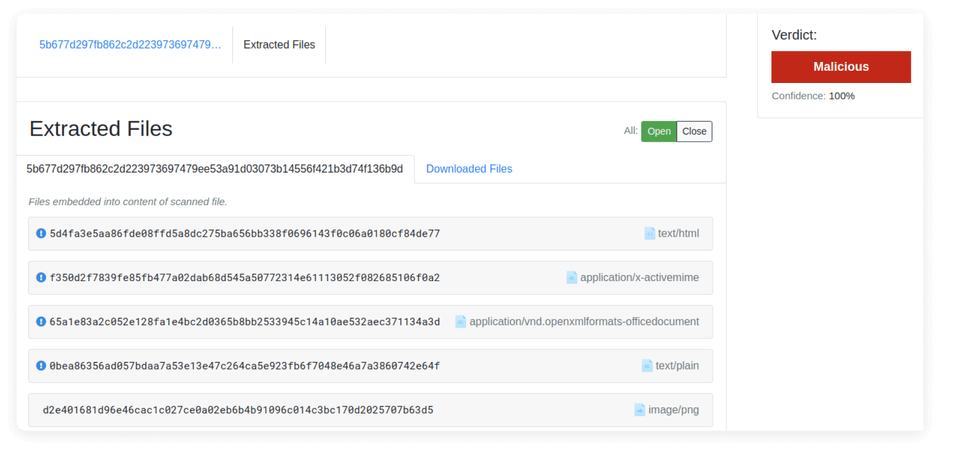Click the info icon beside hash 0bea8635

tap(41, 366)
